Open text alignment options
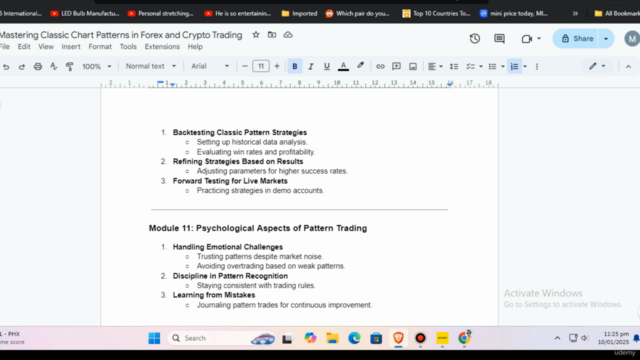 (x=435, y=67)
